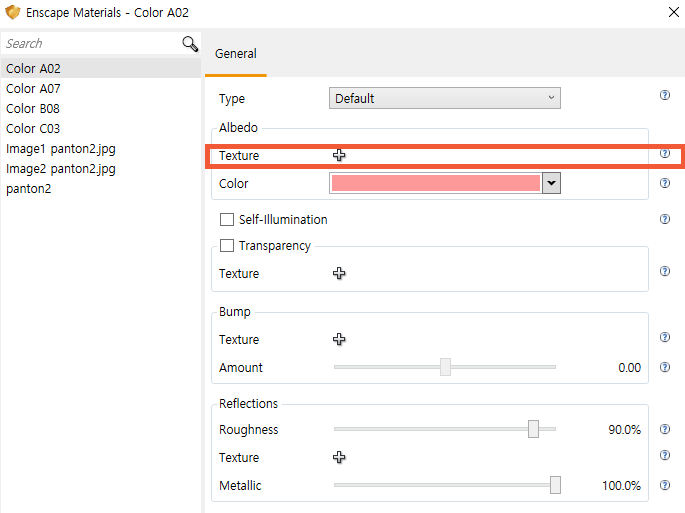Screen dimensions: 685x513
Task: Select Image1 panton2.jpg material
Action: tap(60, 148)
